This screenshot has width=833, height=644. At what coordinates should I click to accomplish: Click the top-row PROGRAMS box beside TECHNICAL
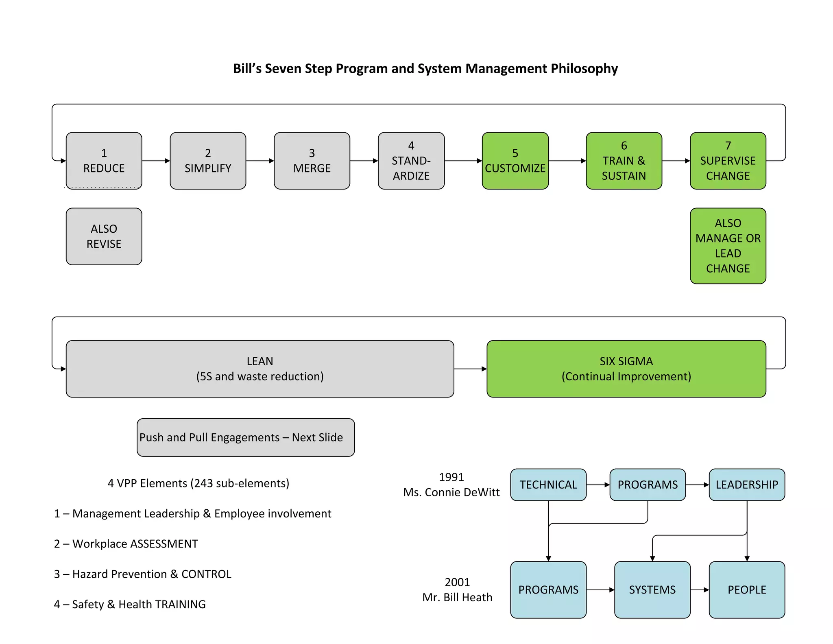tap(648, 485)
